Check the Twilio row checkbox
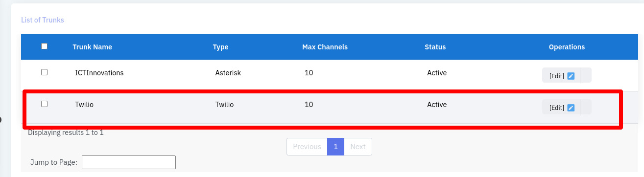 point(44,104)
